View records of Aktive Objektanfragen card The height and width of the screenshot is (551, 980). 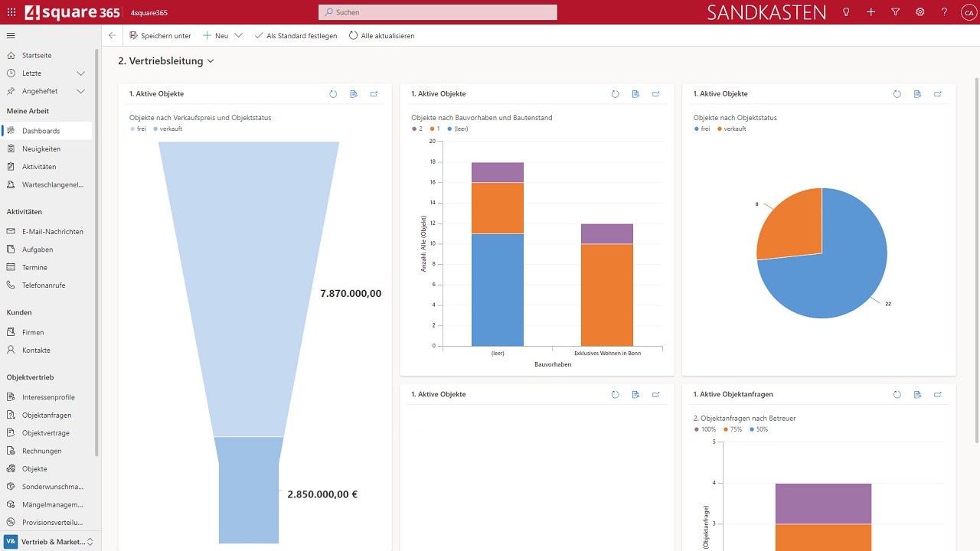click(917, 395)
